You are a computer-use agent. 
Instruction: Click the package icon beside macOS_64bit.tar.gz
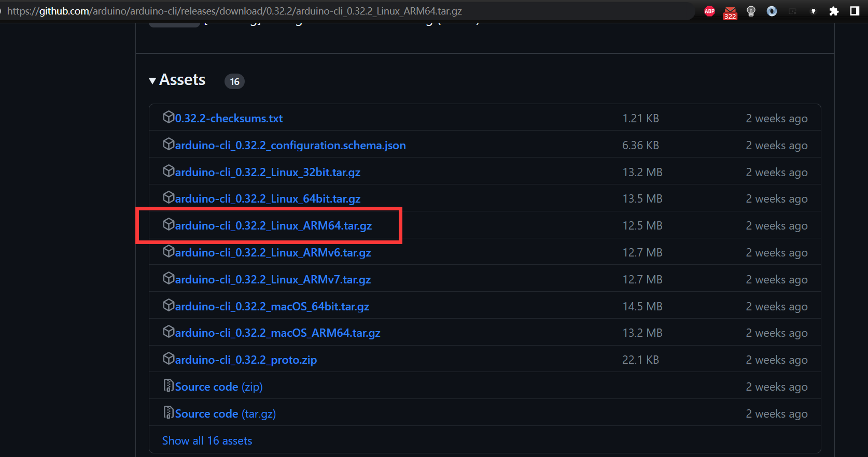169,305
